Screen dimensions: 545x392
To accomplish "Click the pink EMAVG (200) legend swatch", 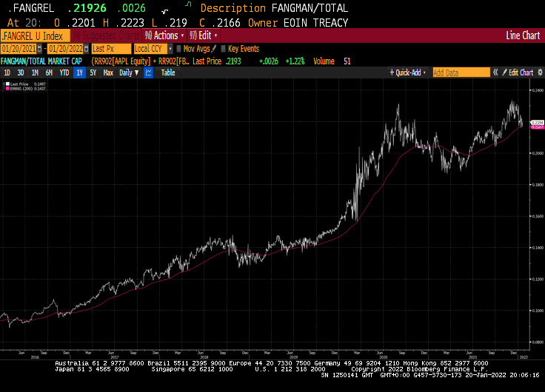I will pyautogui.click(x=7, y=89).
